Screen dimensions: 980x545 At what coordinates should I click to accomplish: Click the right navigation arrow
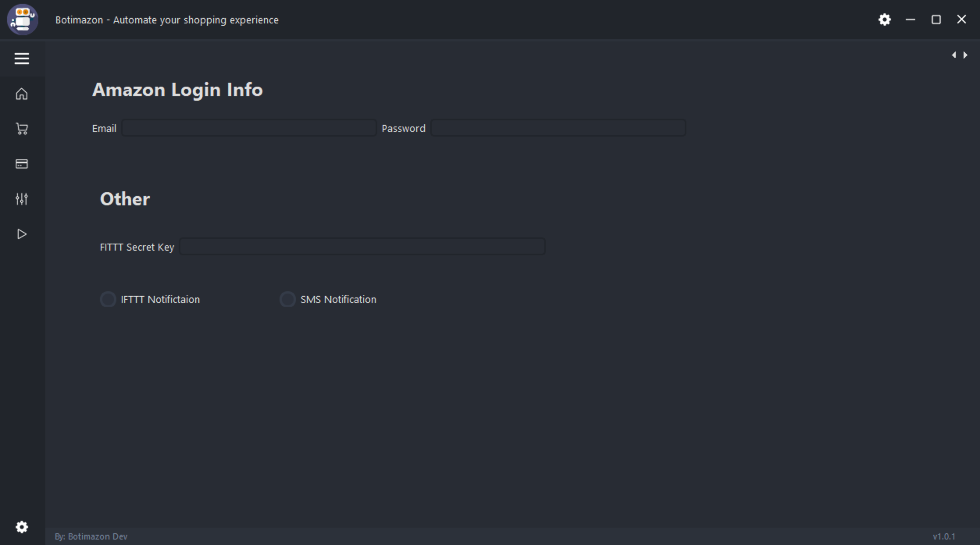[x=966, y=55]
